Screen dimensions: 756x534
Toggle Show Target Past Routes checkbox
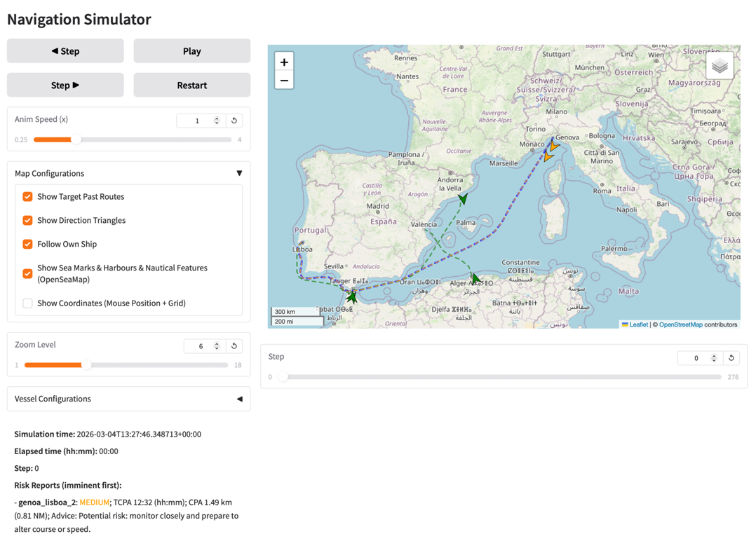[27, 197]
